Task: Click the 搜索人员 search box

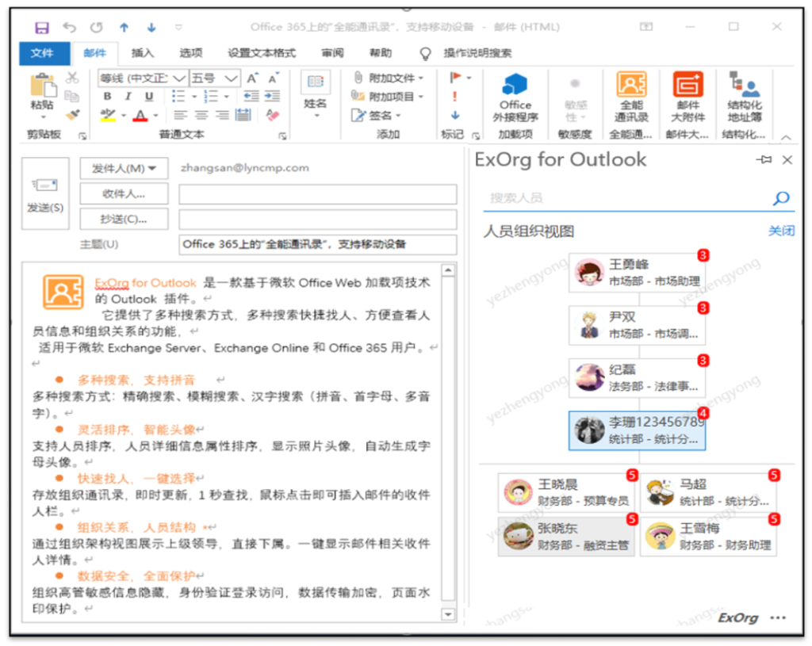Action: tap(626, 197)
